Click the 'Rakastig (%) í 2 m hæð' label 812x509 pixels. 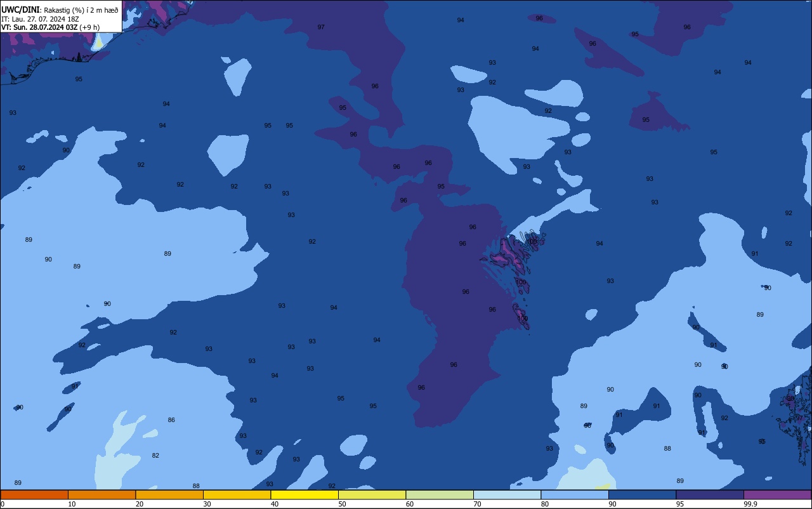tap(81, 10)
